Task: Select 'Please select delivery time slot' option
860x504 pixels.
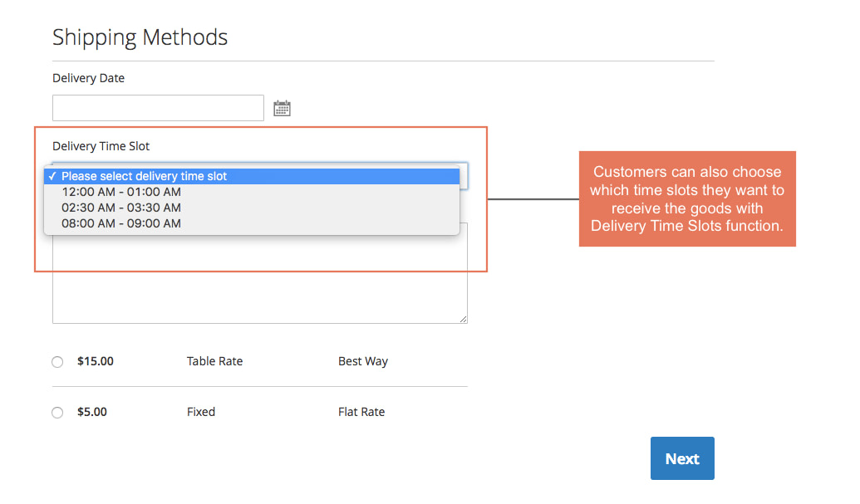Action: [x=144, y=176]
